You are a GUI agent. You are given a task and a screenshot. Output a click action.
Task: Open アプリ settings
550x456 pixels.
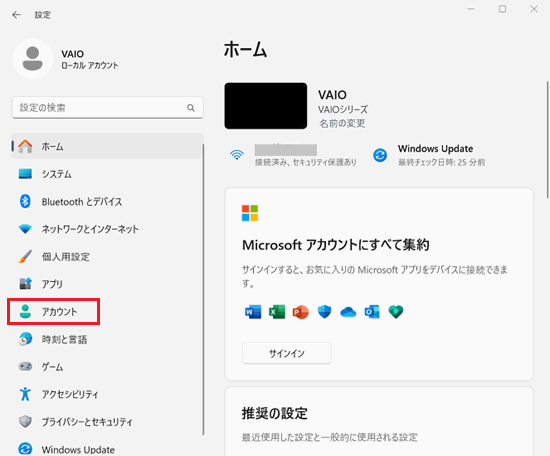tap(107, 284)
